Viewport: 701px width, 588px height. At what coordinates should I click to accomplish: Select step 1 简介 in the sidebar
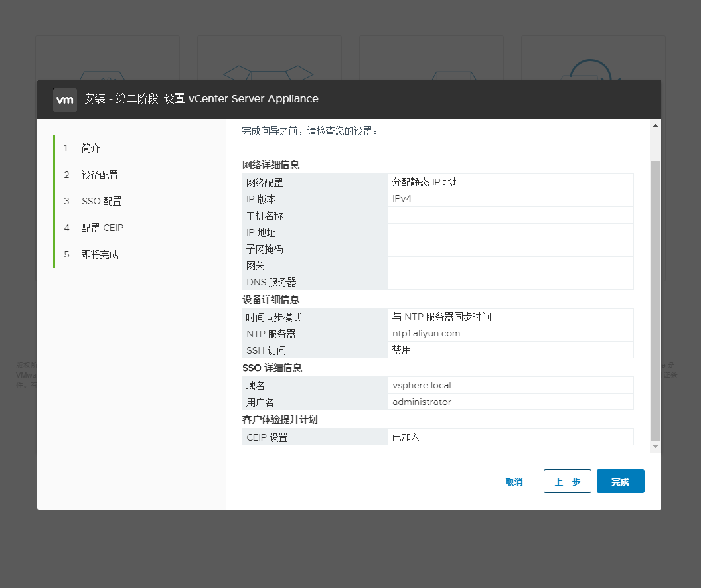pos(91,148)
